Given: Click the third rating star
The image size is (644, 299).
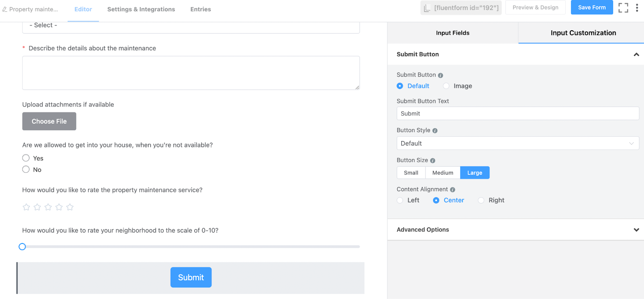Looking at the screenshot, I should coord(48,207).
